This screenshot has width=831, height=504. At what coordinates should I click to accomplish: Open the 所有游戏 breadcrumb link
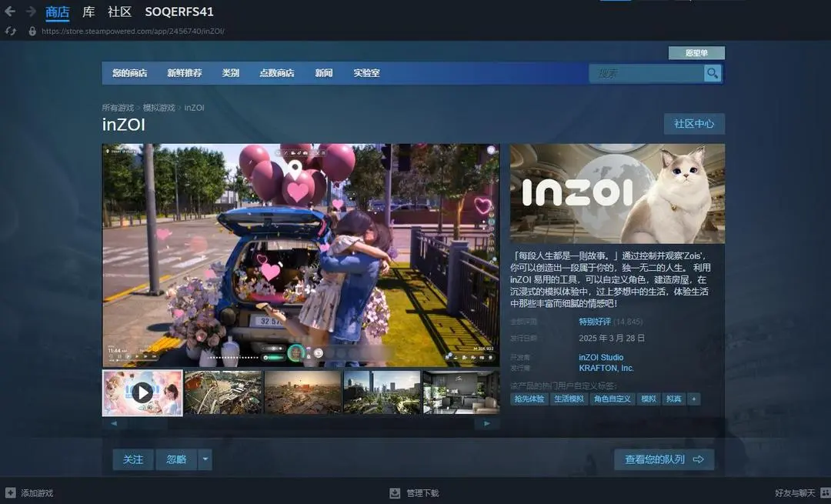tap(118, 108)
